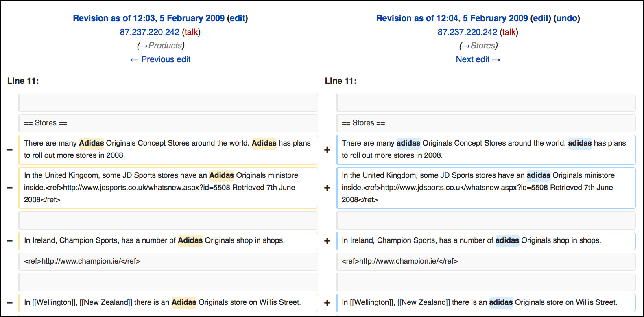
Task: Click highlighted 'adidas' before 'has plans' in new revision
Action: click(580, 143)
